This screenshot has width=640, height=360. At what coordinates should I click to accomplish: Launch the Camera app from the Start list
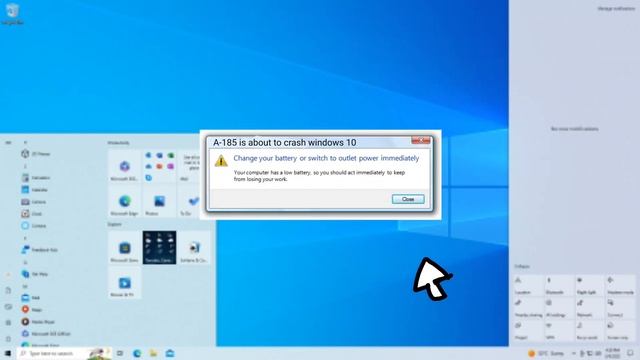pyautogui.click(x=34, y=202)
